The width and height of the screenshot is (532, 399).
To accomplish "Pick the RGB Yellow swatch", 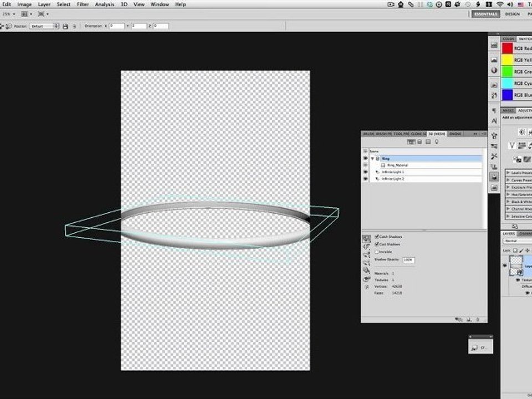I will tap(507, 60).
